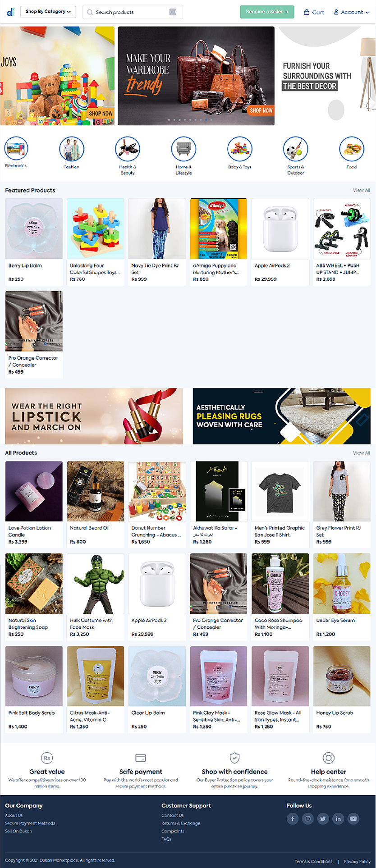Open the Instagram social icon
This screenshot has width=376, height=868.
tap(308, 819)
